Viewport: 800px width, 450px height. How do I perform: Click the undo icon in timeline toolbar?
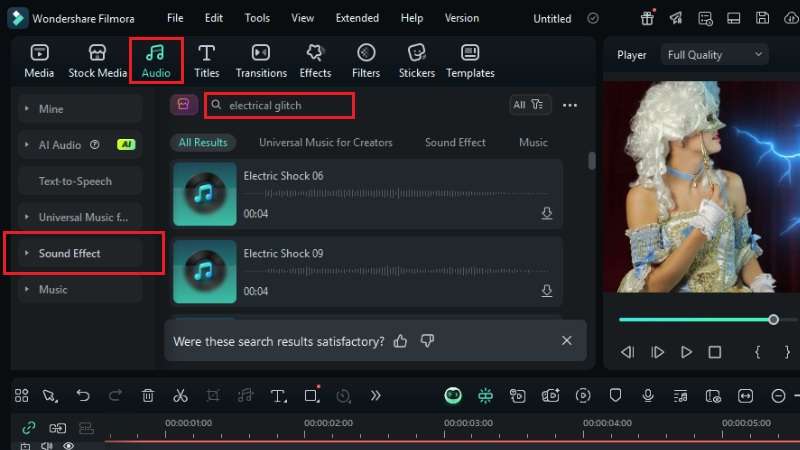83,395
